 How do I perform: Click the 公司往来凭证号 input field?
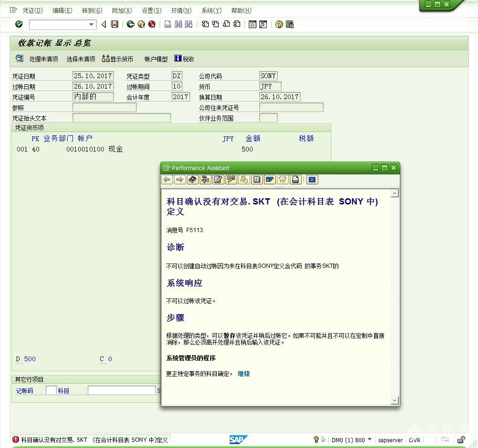point(291,107)
